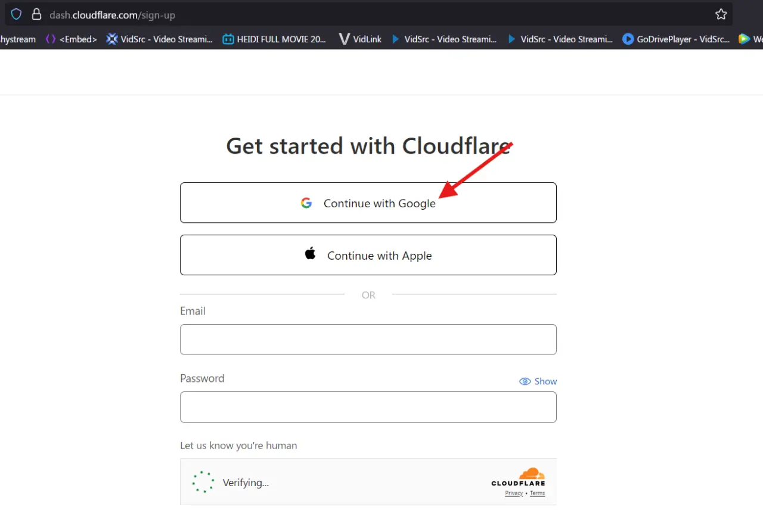763x532 pixels.
Task: Click the "Email" field label
Action: [193, 311]
